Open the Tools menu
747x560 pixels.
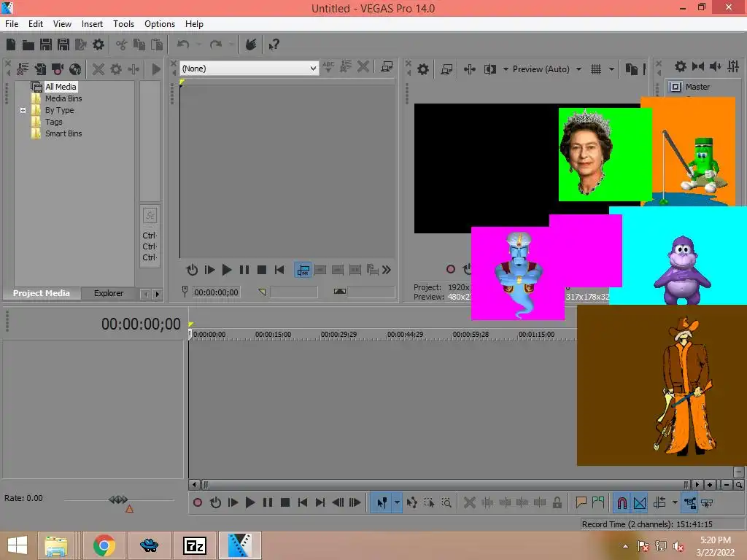(x=123, y=24)
